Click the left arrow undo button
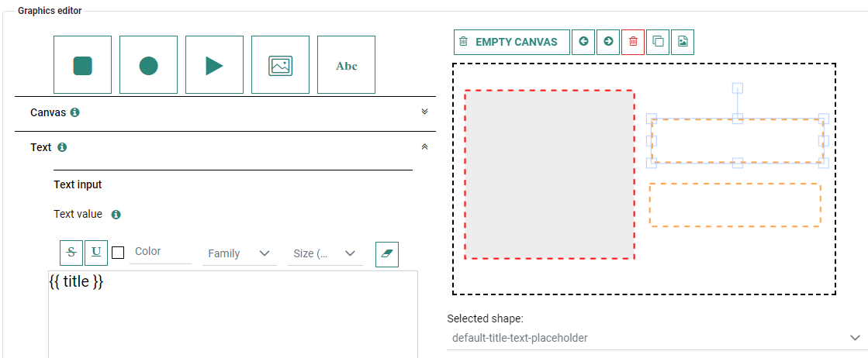 point(583,42)
